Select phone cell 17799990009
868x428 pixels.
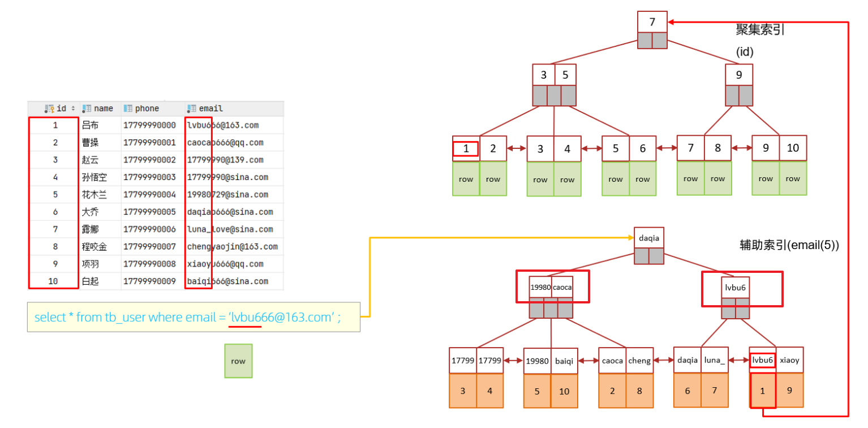149,281
